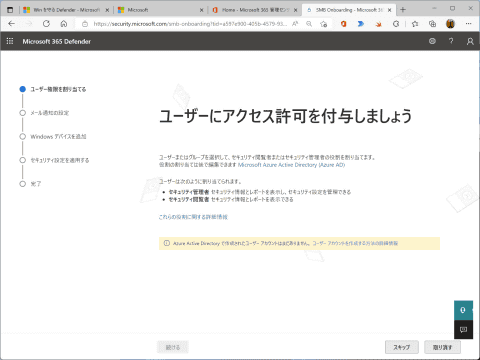Open the app launcher waffle menu
The image size is (480, 360).
click(10, 41)
